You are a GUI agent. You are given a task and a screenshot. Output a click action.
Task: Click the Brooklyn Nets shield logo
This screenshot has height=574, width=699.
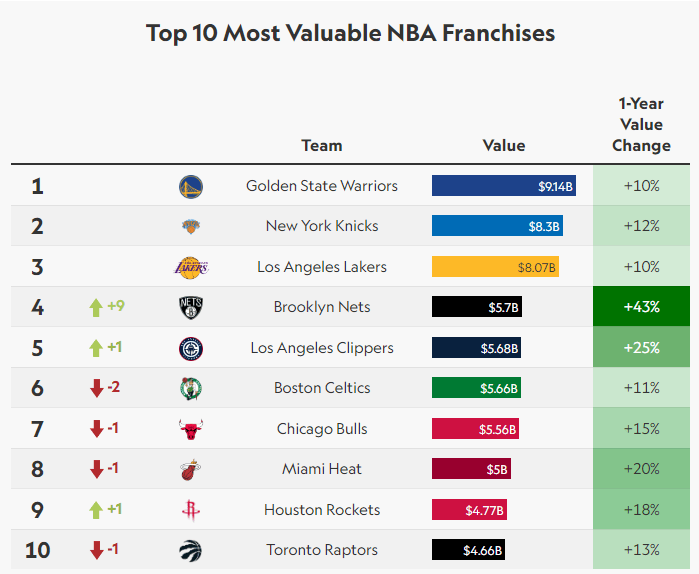191,308
